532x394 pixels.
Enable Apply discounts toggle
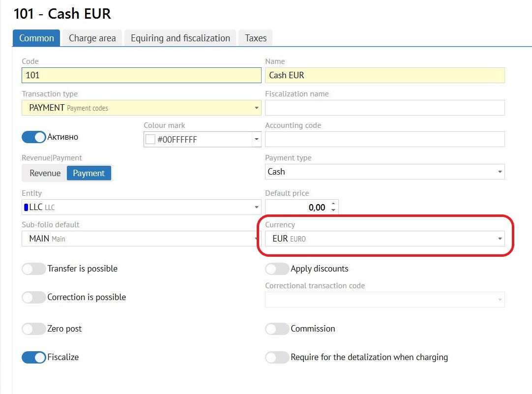coord(277,269)
